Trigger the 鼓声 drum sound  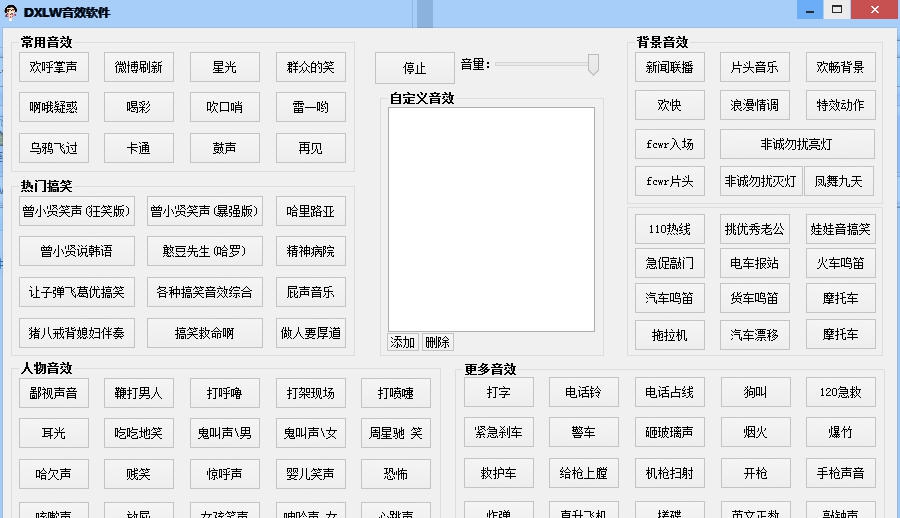point(224,148)
